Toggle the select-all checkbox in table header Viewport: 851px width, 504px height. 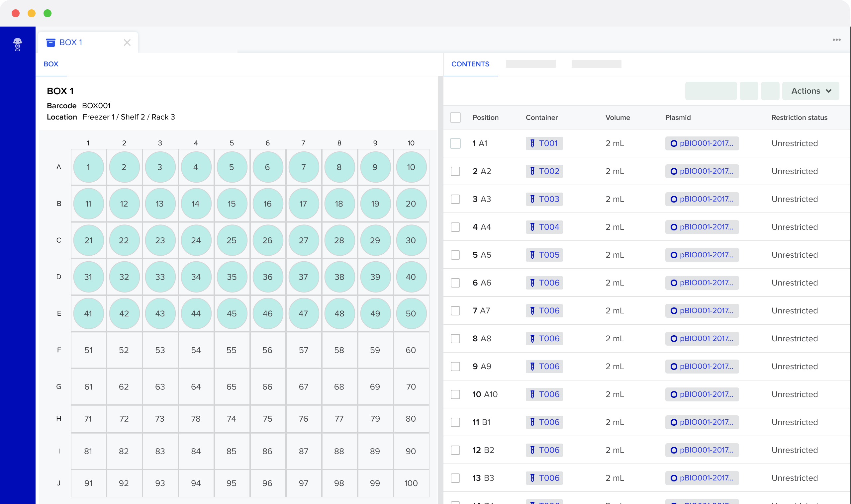455,118
